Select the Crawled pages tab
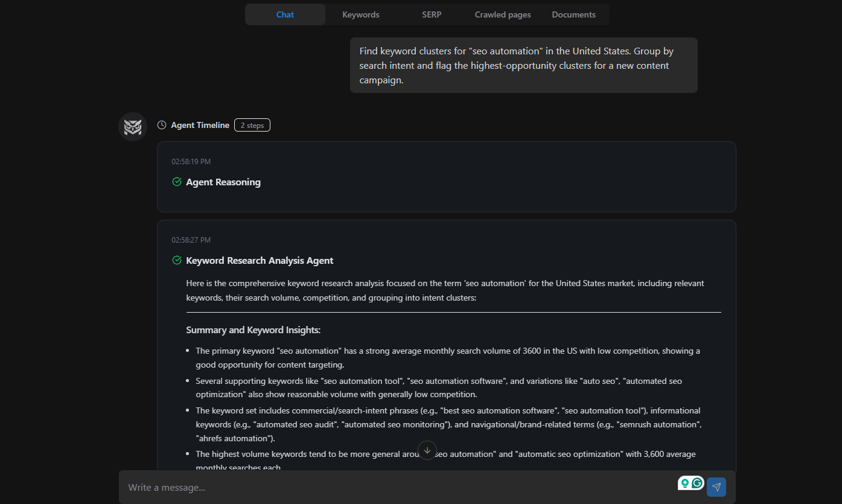 [x=503, y=14]
